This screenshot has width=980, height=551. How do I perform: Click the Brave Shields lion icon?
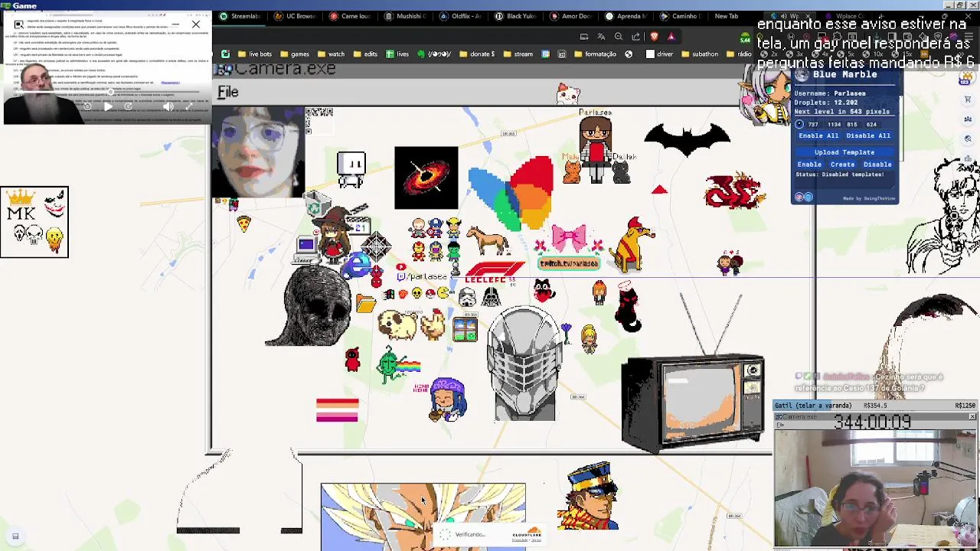coord(654,36)
